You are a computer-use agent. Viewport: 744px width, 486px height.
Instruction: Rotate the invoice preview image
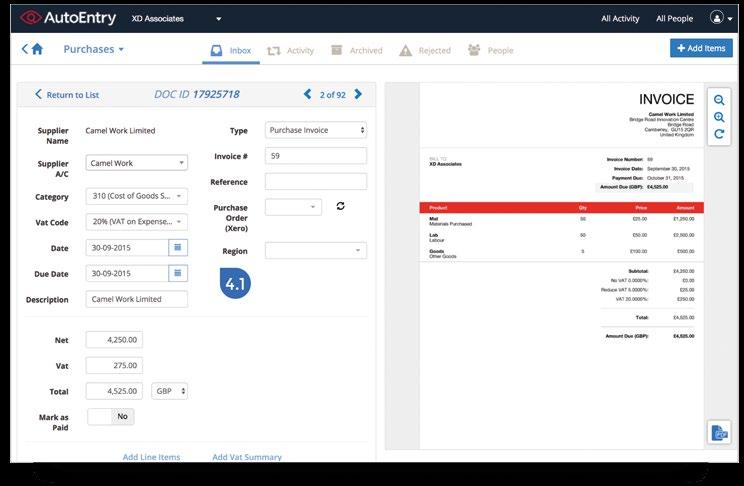pyautogui.click(x=719, y=134)
